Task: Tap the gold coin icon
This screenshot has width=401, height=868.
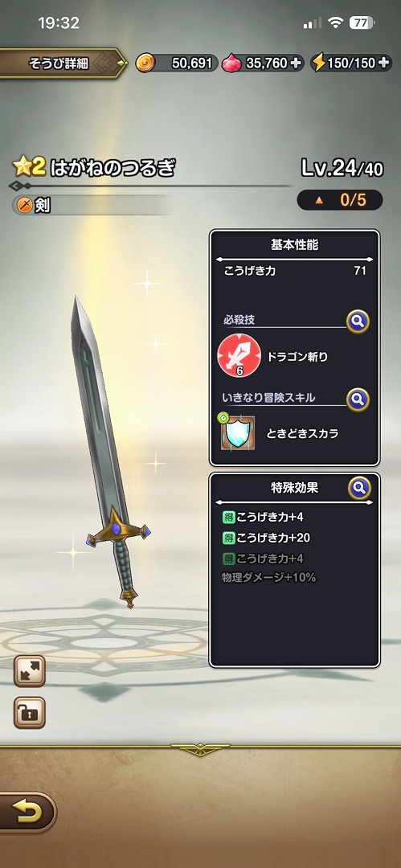Action: click(145, 63)
